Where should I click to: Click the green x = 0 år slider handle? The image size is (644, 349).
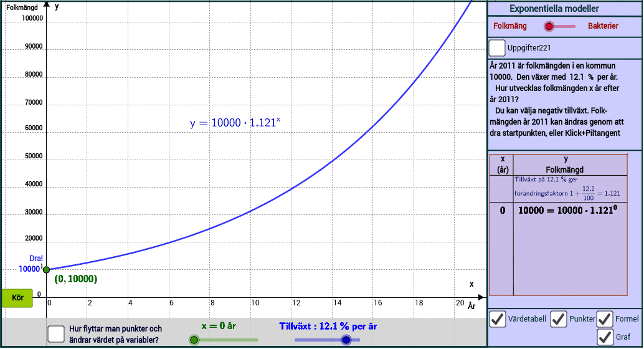194,340
